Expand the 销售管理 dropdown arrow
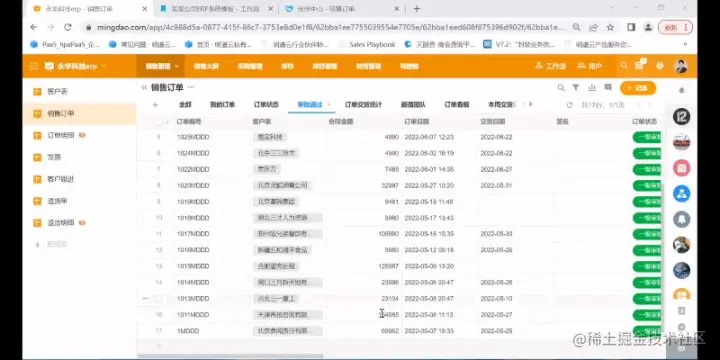The height and width of the screenshot is (360, 720). pyautogui.click(x=176, y=66)
